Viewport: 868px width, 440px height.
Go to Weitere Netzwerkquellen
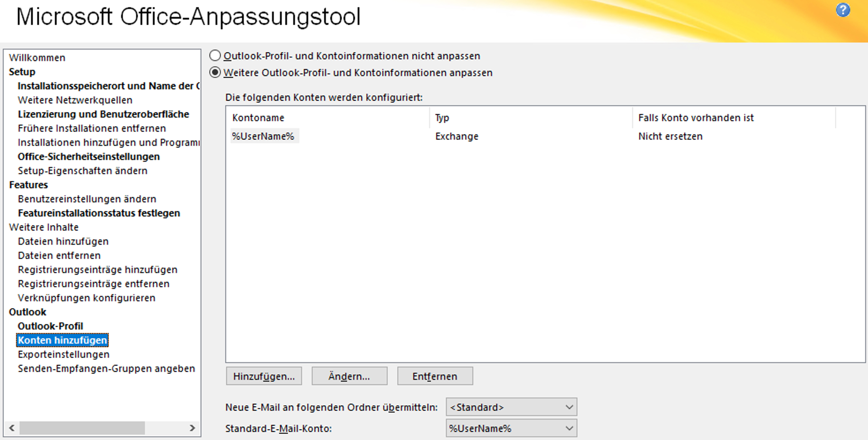click(75, 100)
